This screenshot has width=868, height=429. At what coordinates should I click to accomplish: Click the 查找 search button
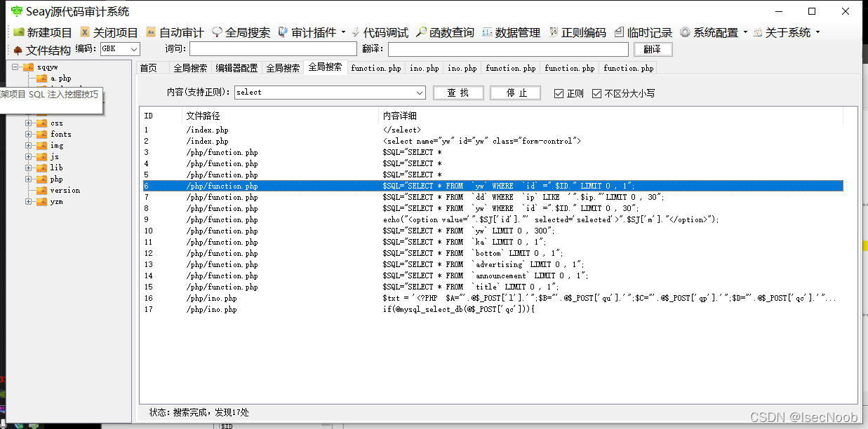tap(458, 93)
